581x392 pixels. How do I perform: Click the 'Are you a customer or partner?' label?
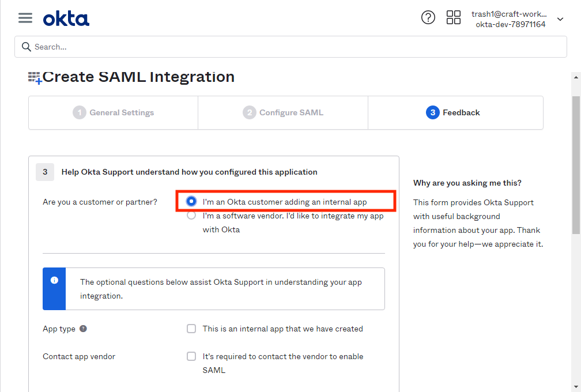(x=100, y=202)
